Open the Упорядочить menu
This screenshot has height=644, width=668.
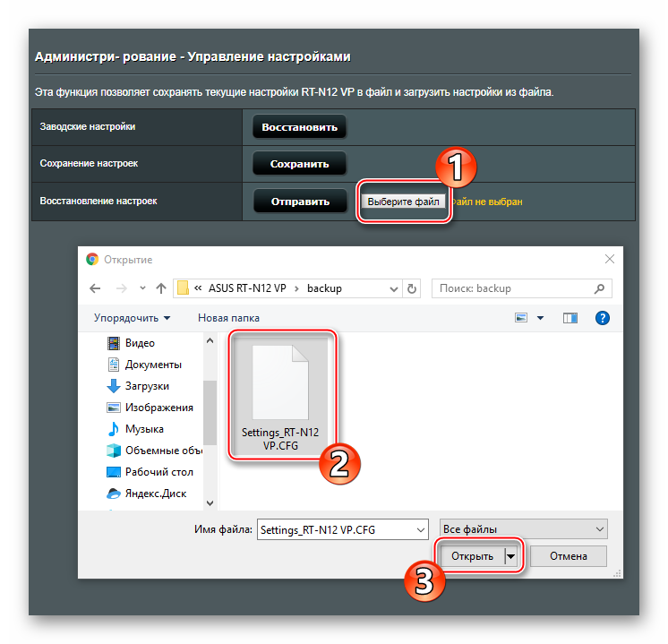click(132, 318)
